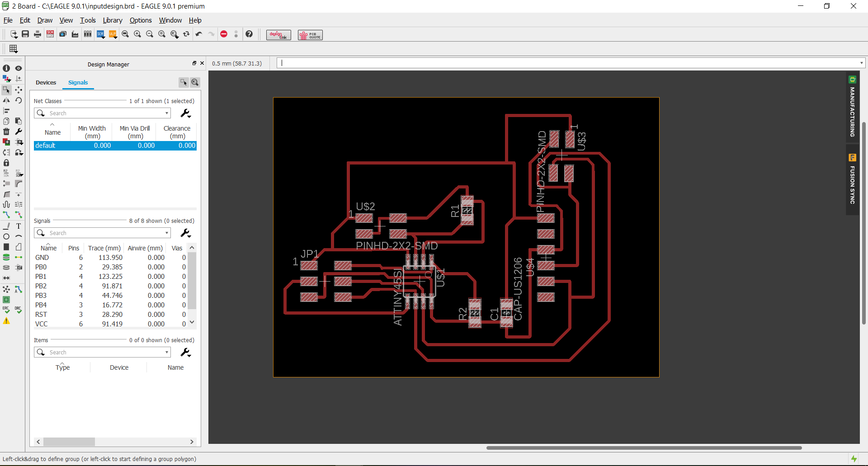The height and width of the screenshot is (466, 868).
Task: Click the design link button
Action: [x=278, y=35]
